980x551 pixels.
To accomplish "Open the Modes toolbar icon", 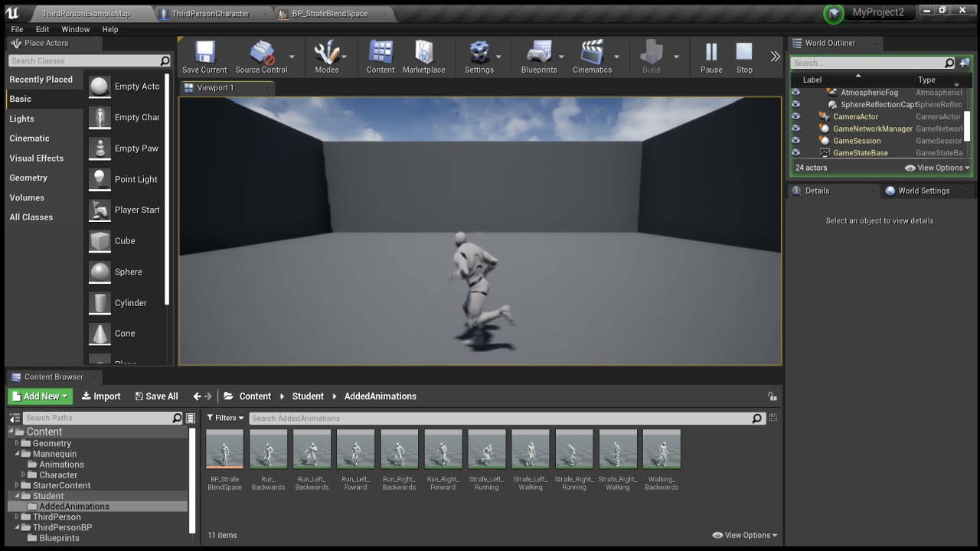I will [327, 53].
